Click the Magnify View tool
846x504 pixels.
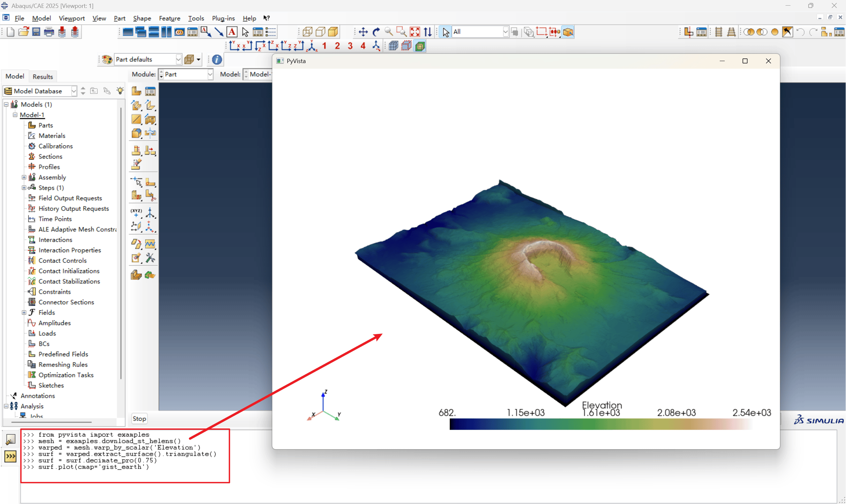coord(389,32)
